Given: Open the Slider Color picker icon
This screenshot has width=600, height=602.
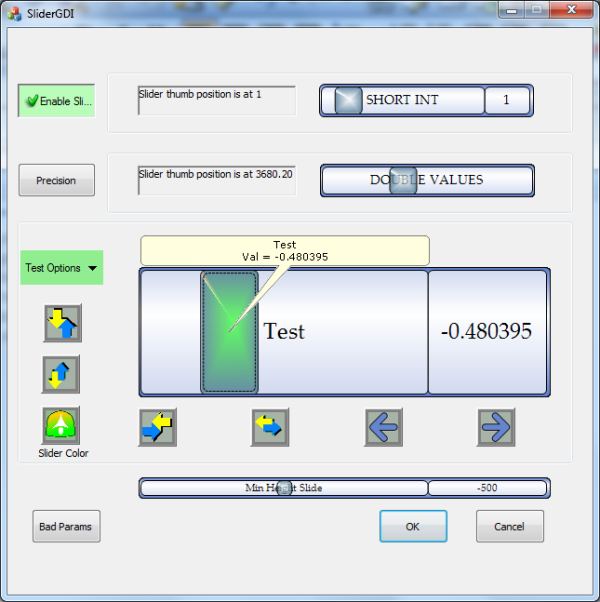Looking at the screenshot, I should coord(61,425).
